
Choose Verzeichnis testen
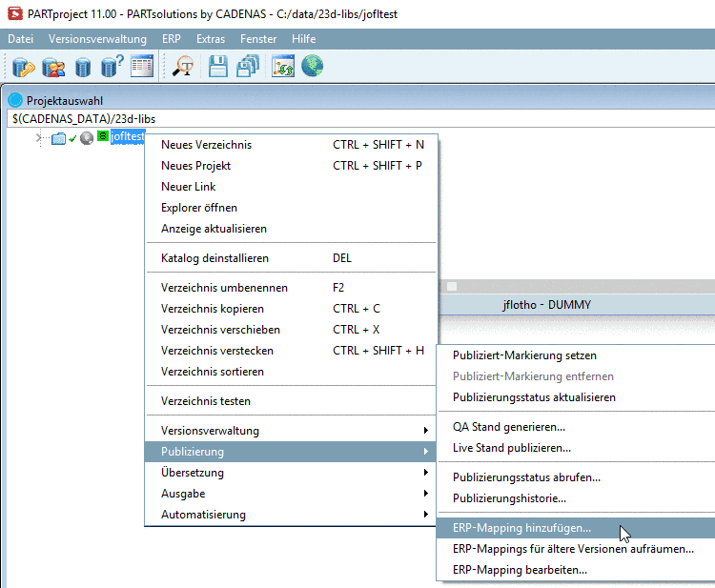[291, 401]
